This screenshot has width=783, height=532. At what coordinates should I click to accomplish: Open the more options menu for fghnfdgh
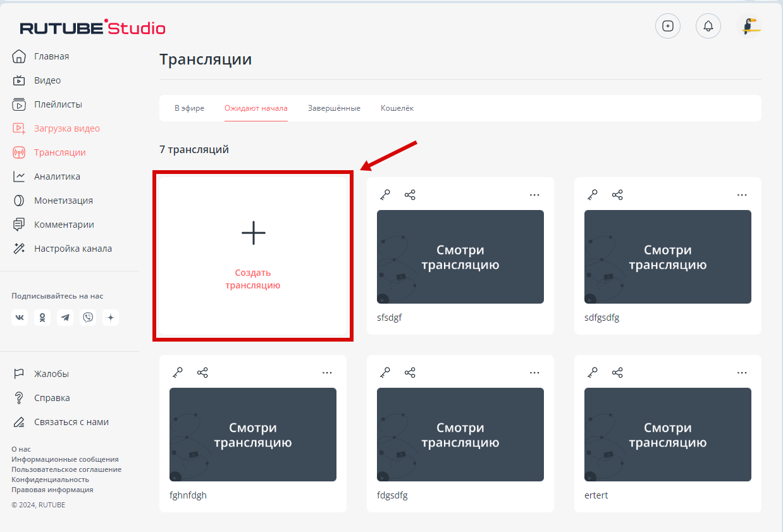click(327, 373)
